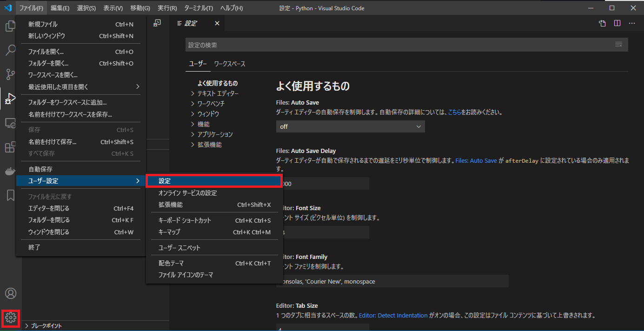Viewport: 644px width, 331px height.
Task: Open the 移動(G) menu
Action: point(140,8)
